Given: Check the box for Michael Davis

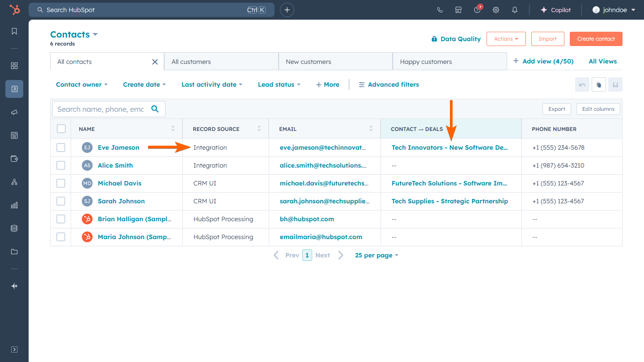Looking at the screenshot, I should [x=61, y=183].
